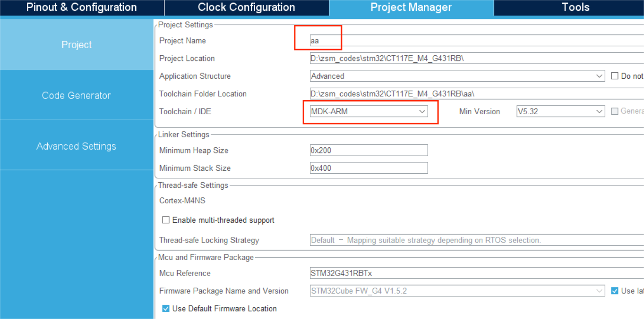Open the Clock Configuration tab
This screenshot has width=644, height=319.
coord(246,8)
